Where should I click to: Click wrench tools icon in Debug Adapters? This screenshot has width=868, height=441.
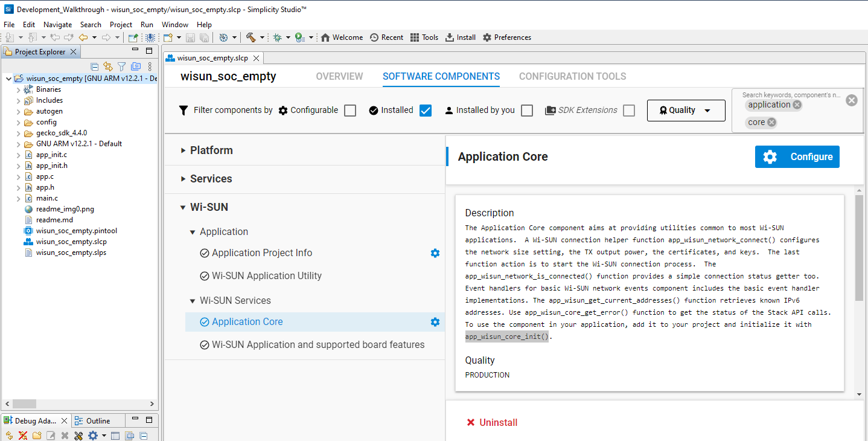pos(78,436)
